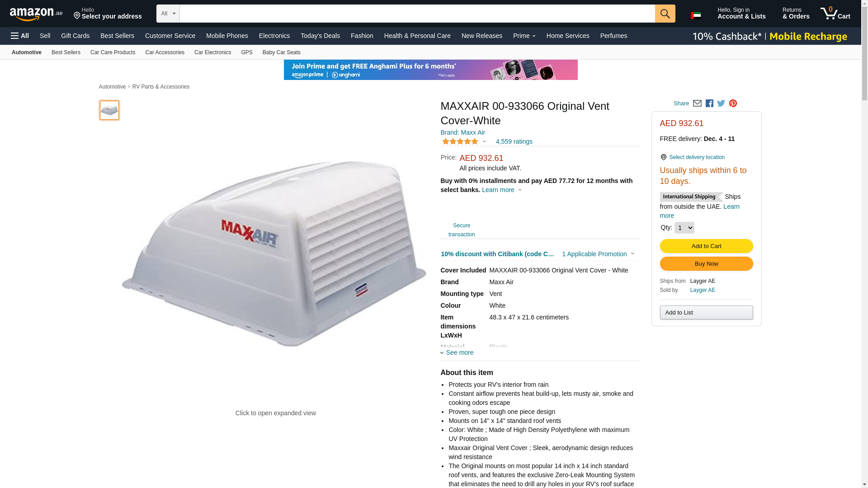Click the search magnifier button
This screenshot has height=488, width=868.
[x=665, y=14]
